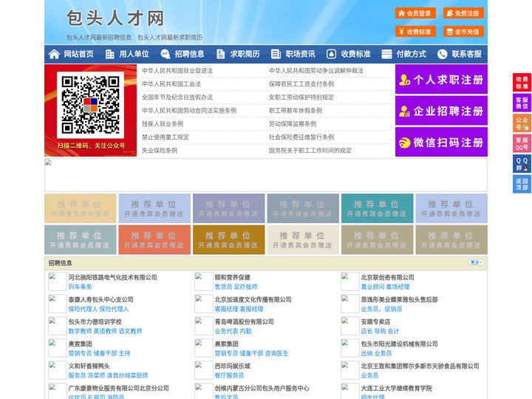Click 更多 in 招聘信息 header

click(476, 262)
